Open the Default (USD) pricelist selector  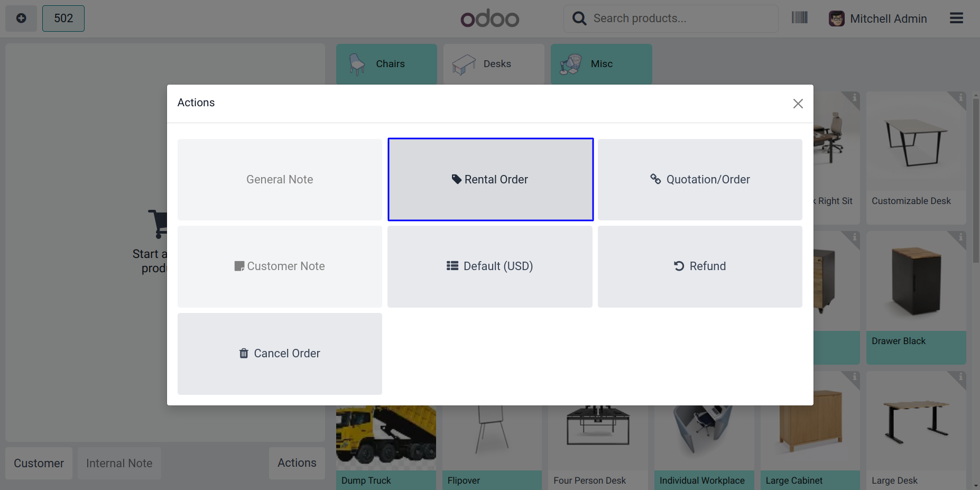point(489,266)
